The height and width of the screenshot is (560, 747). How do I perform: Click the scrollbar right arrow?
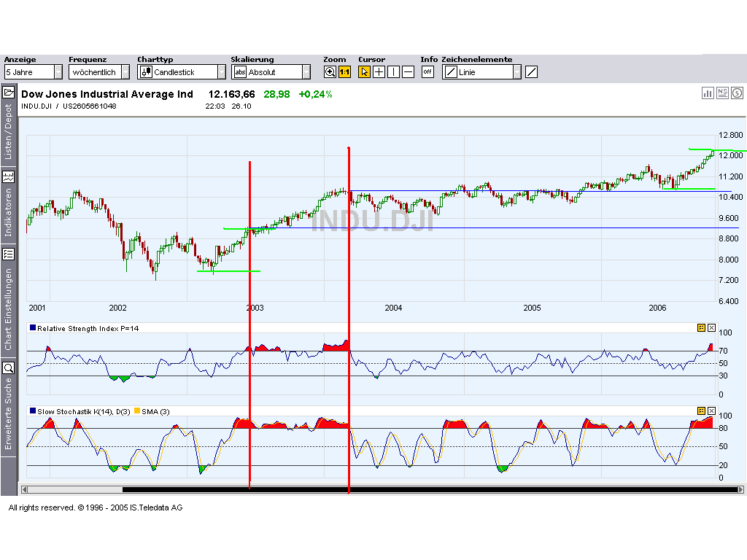(x=740, y=489)
